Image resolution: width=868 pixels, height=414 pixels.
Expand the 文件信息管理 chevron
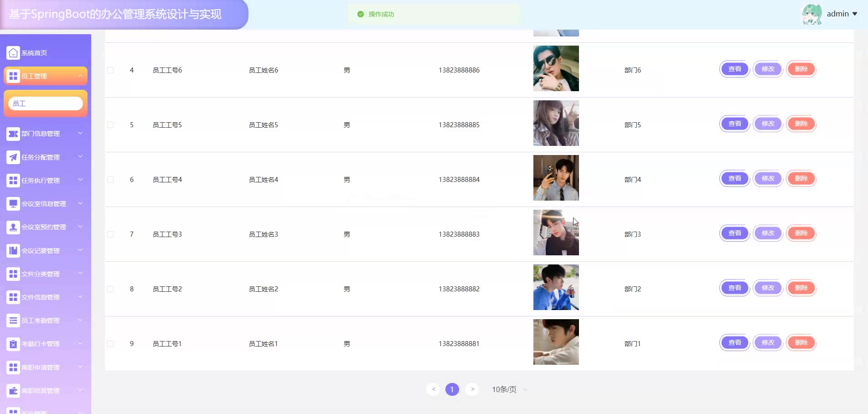80,297
